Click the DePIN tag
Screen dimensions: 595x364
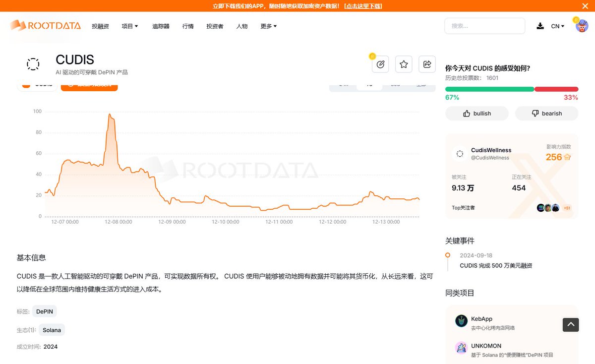coord(45,311)
